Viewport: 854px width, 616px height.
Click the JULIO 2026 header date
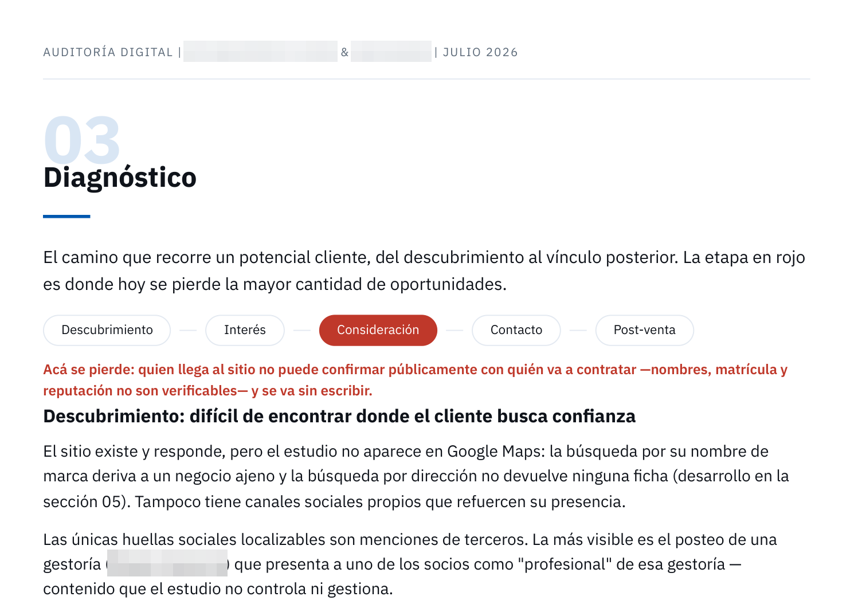pyautogui.click(x=480, y=52)
